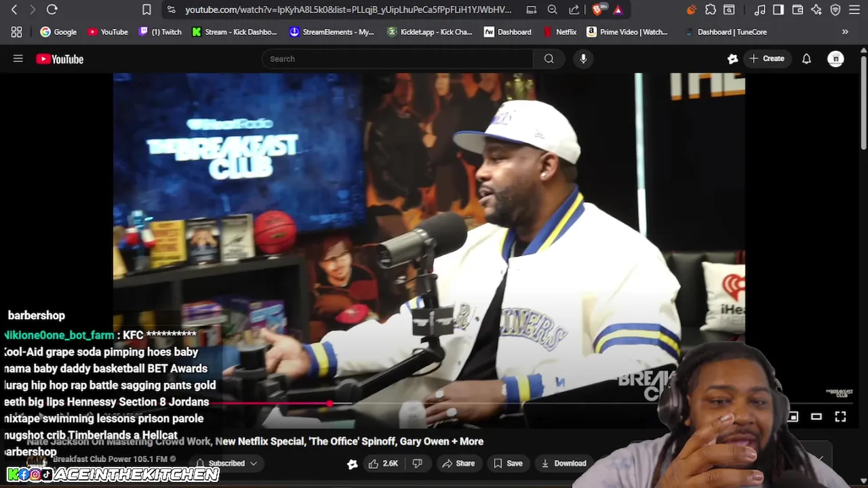868x488 pixels.
Task: Click the Ask sparkle icon beside like
Action: [352, 464]
